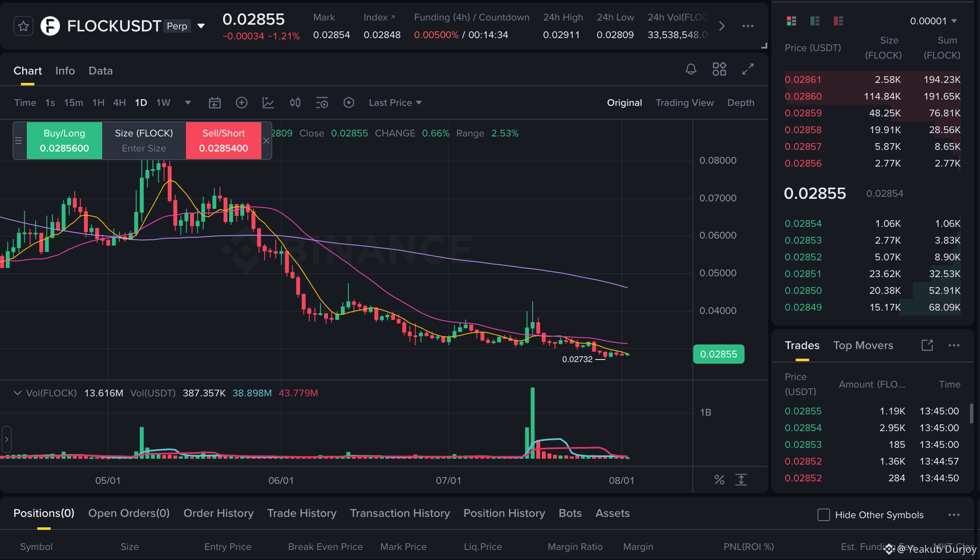Open the calendar date picker icon
980x560 pixels.
pyautogui.click(x=215, y=103)
